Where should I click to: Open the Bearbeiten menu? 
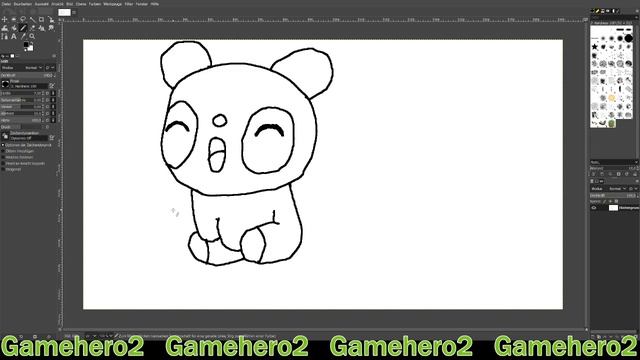[23, 4]
